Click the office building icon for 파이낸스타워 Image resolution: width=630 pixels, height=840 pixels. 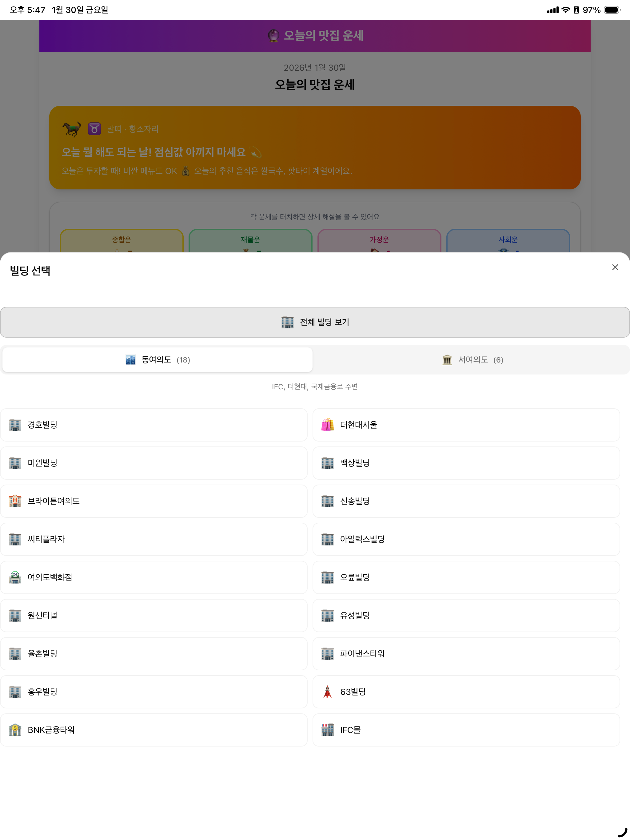(328, 654)
